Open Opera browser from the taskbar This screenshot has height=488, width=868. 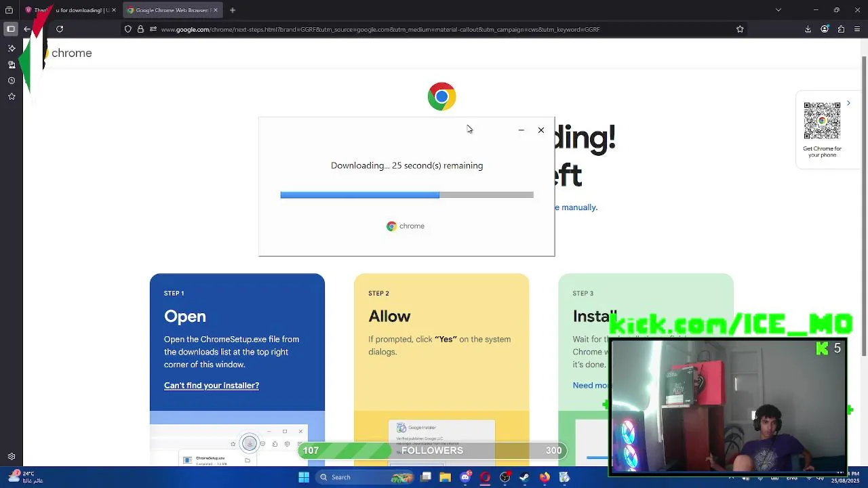tap(485, 477)
